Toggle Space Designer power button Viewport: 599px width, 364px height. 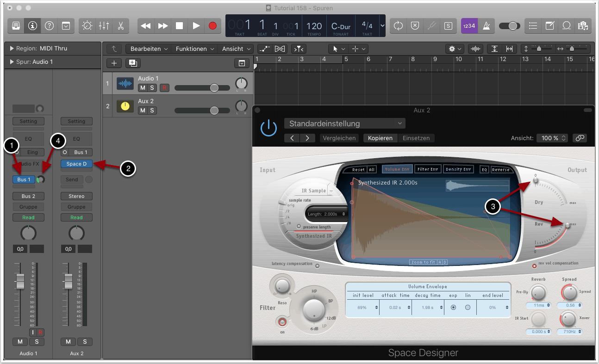[268, 128]
